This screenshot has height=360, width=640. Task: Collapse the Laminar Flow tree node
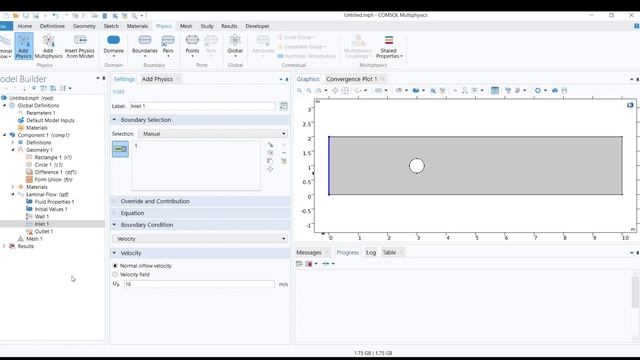[x=13, y=194]
